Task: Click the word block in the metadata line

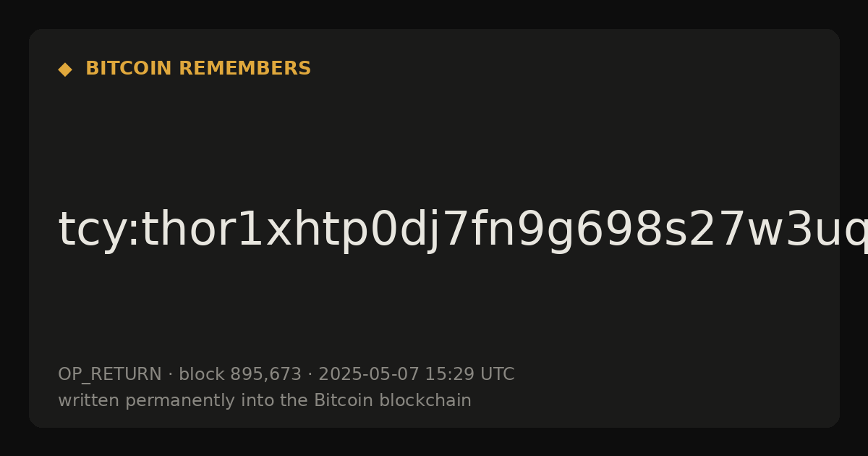Action: [x=202, y=374]
